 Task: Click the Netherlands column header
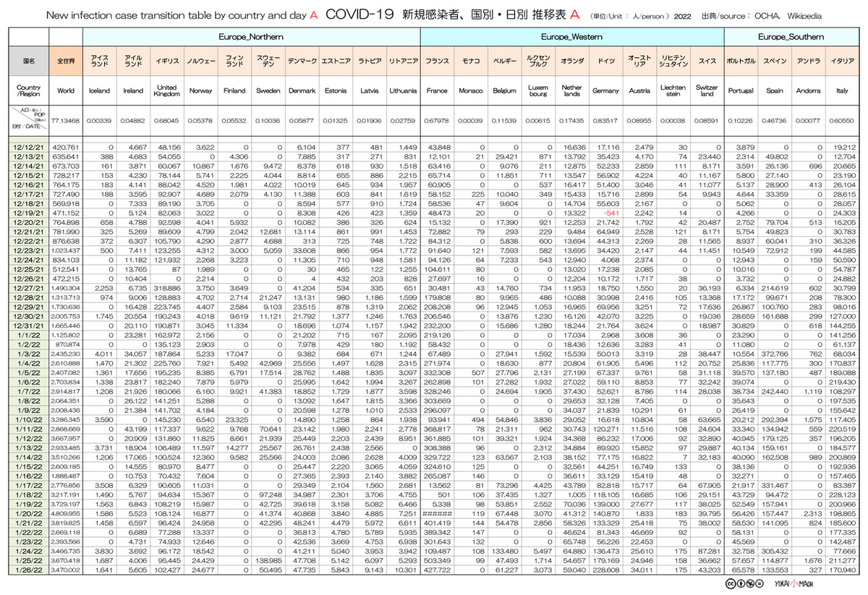571,91
